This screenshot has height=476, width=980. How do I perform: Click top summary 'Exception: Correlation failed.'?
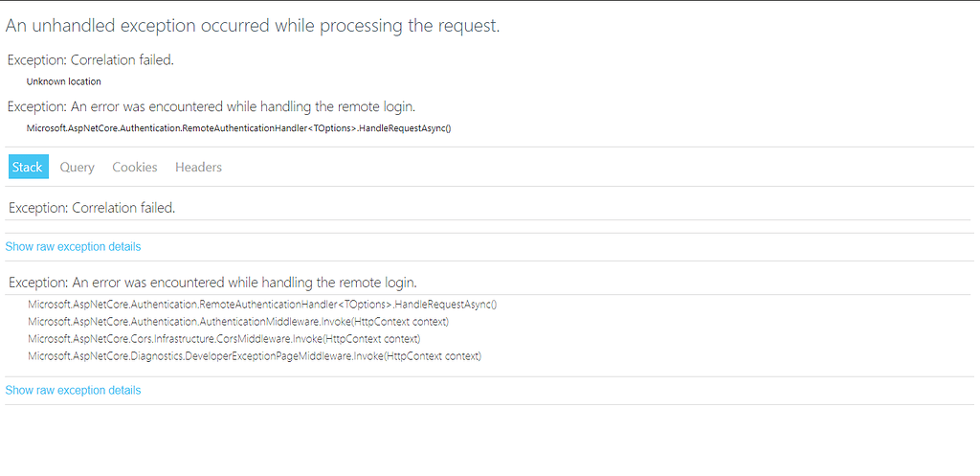(91, 60)
